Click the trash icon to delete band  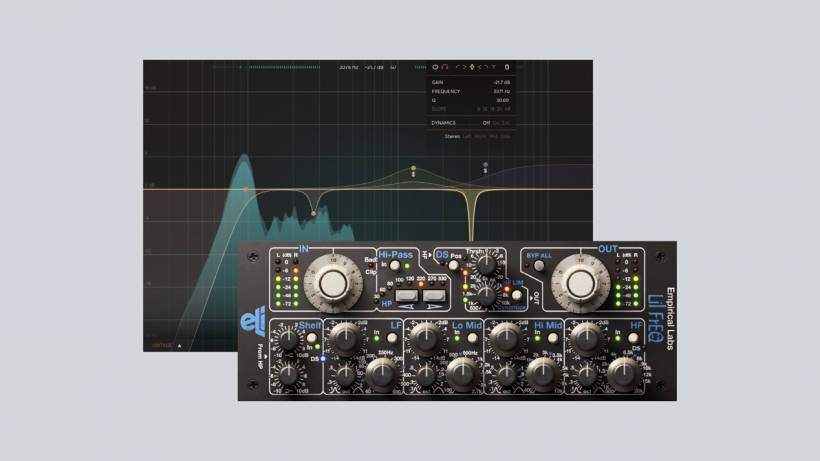coord(507,67)
